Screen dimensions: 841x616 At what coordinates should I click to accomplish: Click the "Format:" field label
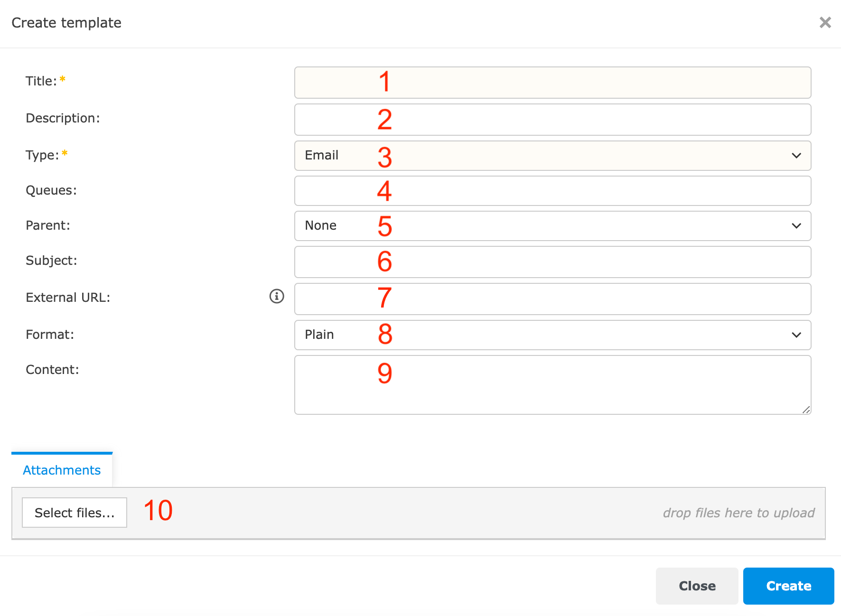[50, 335]
